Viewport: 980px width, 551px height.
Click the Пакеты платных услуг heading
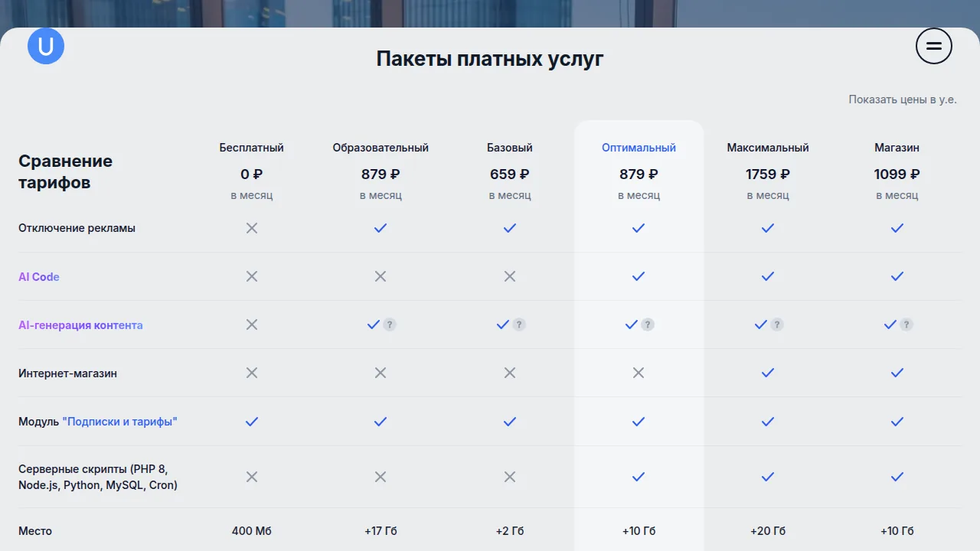490,59
